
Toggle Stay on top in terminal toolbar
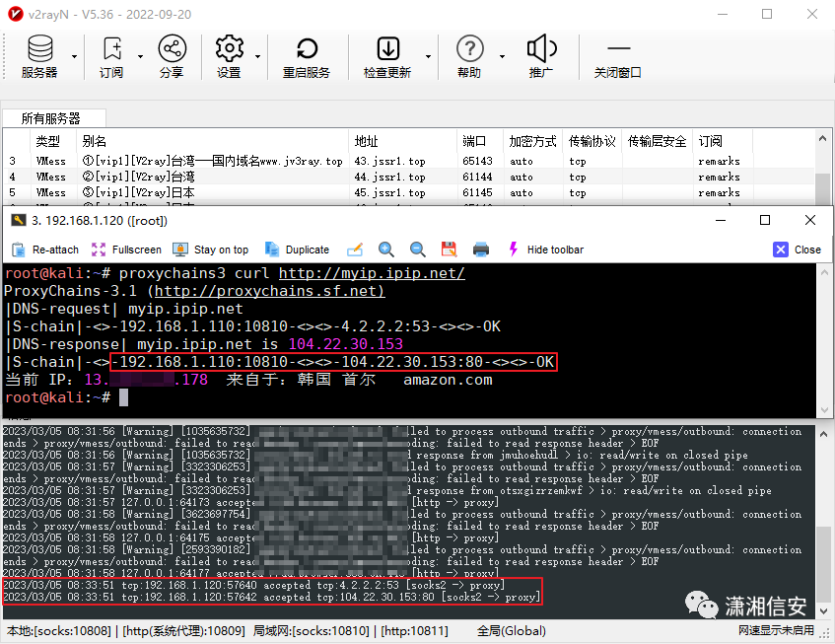[x=211, y=250]
